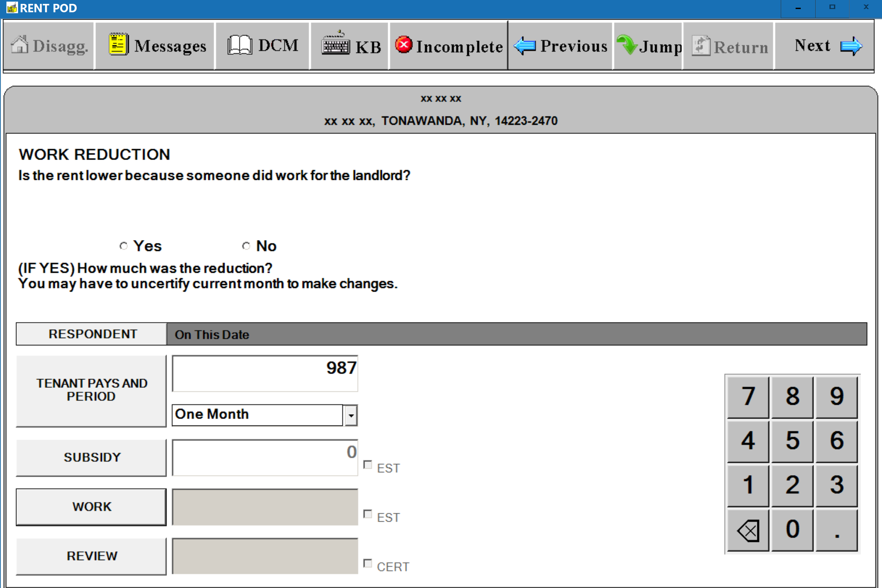This screenshot has height=588, width=882.
Task: Tick the CERT checkbox
Action: coord(367,563)
